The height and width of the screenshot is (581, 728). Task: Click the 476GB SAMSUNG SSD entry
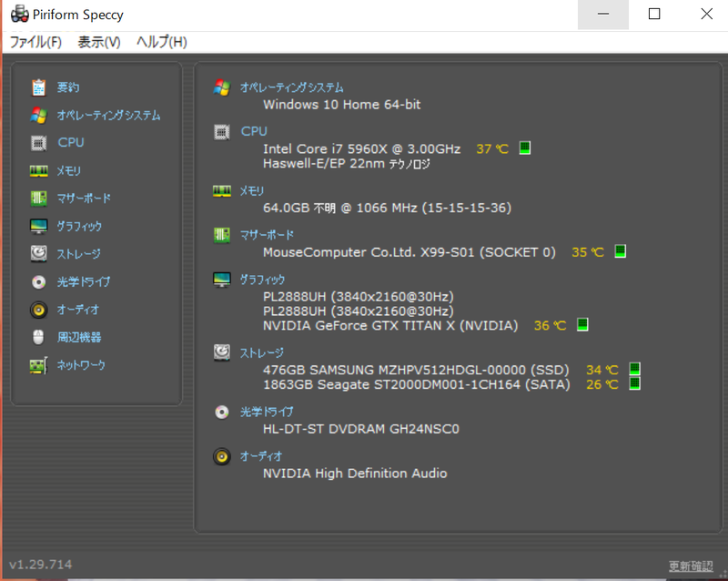(416, 370)
